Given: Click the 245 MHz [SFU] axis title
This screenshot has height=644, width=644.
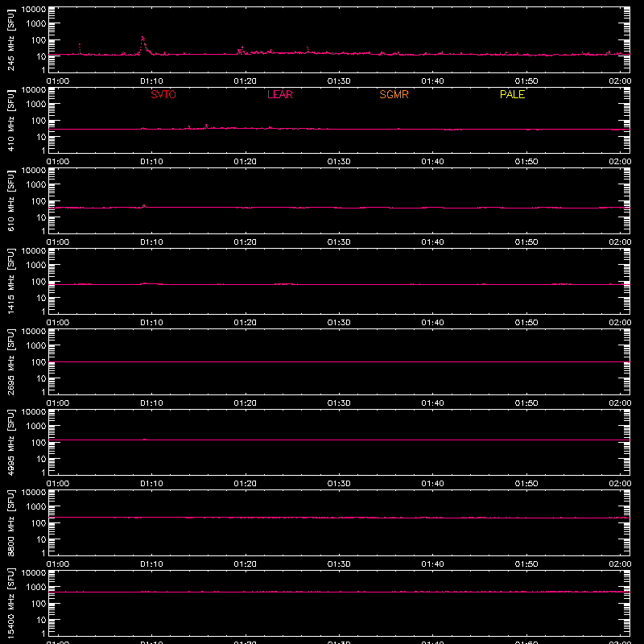Looking at the screenshot, I should click(x=10, y=39).
